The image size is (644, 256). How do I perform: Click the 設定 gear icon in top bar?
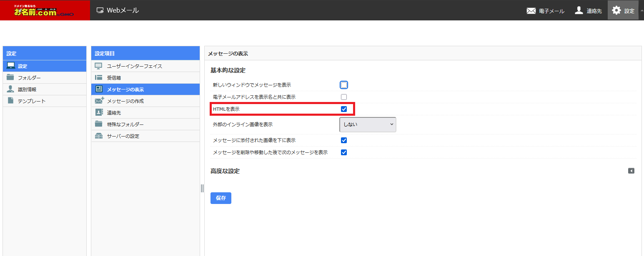[616, 10]
